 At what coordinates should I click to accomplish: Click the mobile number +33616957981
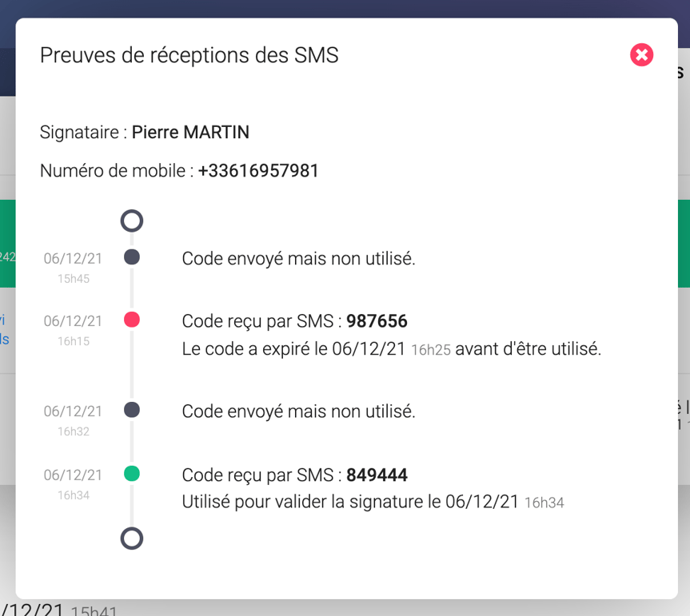[x=257, y=170]
